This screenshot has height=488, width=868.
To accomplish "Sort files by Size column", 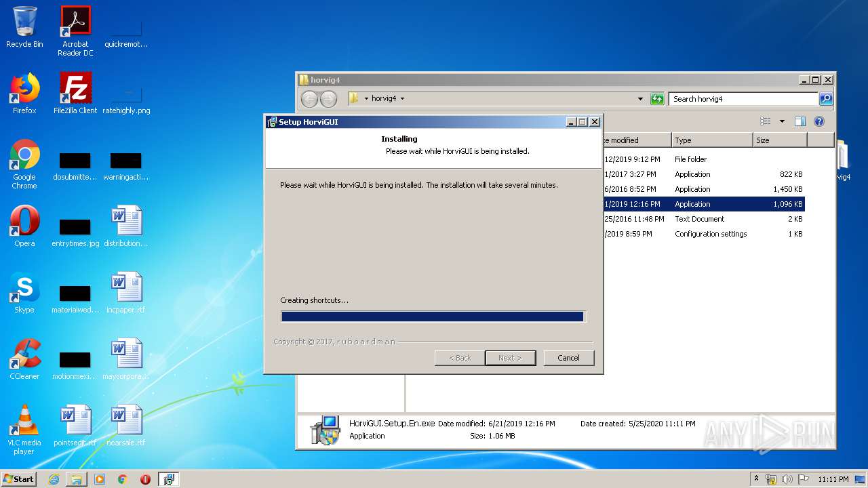I will tap(780, 140).
